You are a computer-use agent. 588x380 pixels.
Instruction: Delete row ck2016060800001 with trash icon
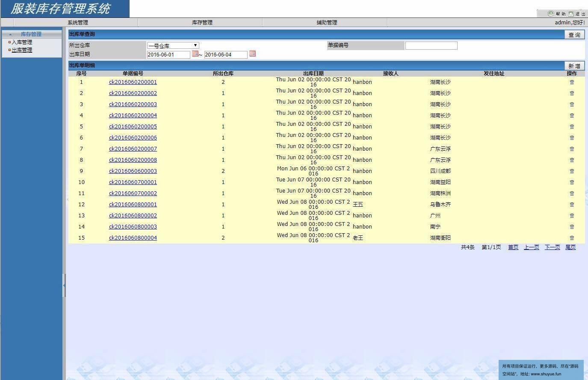[x=572, y=205]
